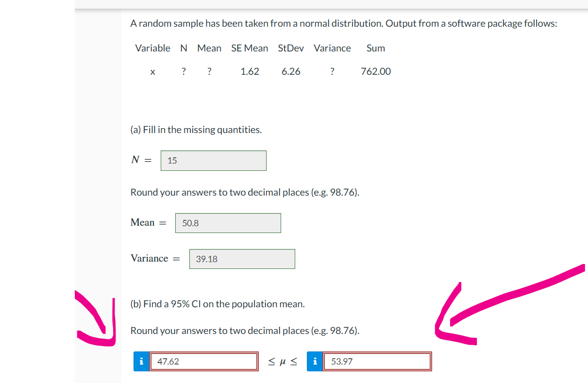Click inside the N answer box showing 15

pyautogui.click(x=214, y=160)
